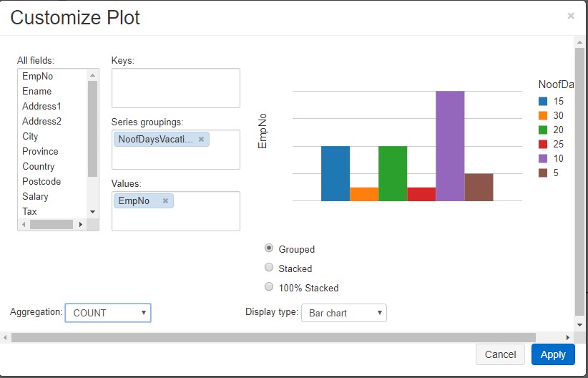The width and height of the screenshot is (588, 378).
Task: Remove NoofDaysVacation tag from Series groupings
Action: click(x=201, y=139)
